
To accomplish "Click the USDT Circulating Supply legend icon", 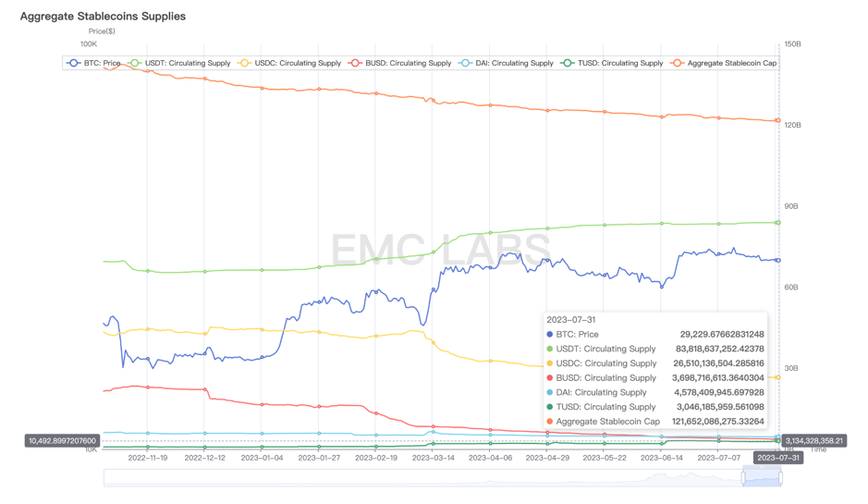I will point(135,63).
